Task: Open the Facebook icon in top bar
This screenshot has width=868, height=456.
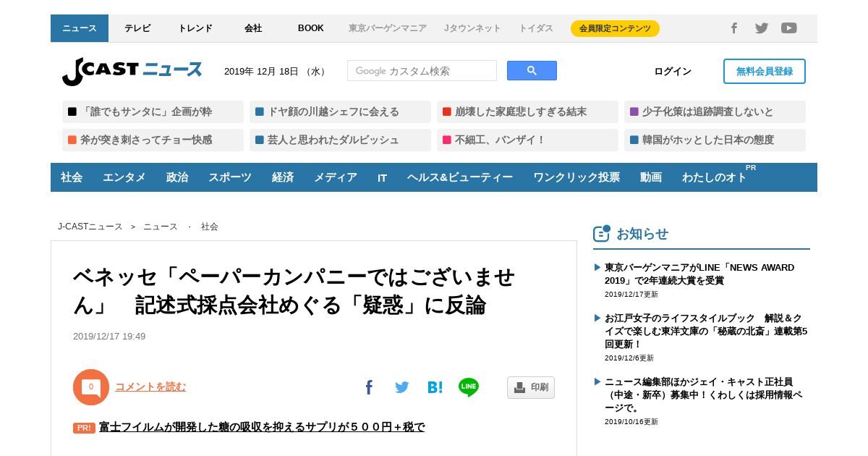Action: click(x=734, y=28)
